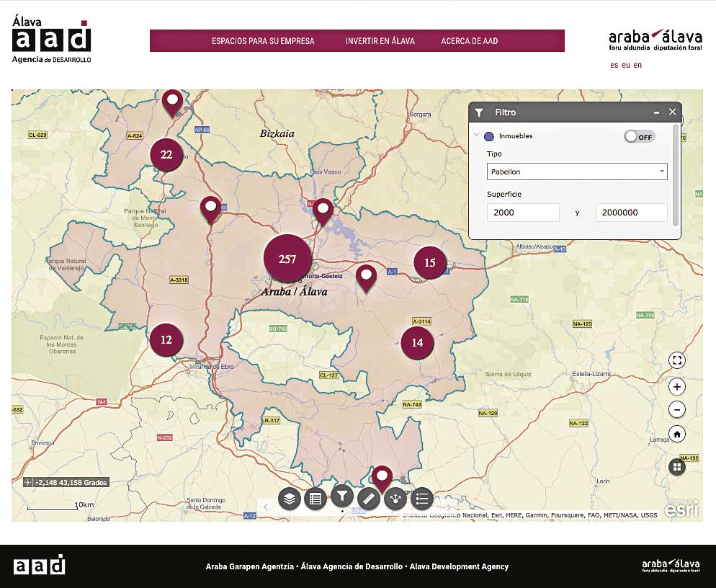716x588 pixels.
Task: Go to Acerca de AAD
Action: 470,41
